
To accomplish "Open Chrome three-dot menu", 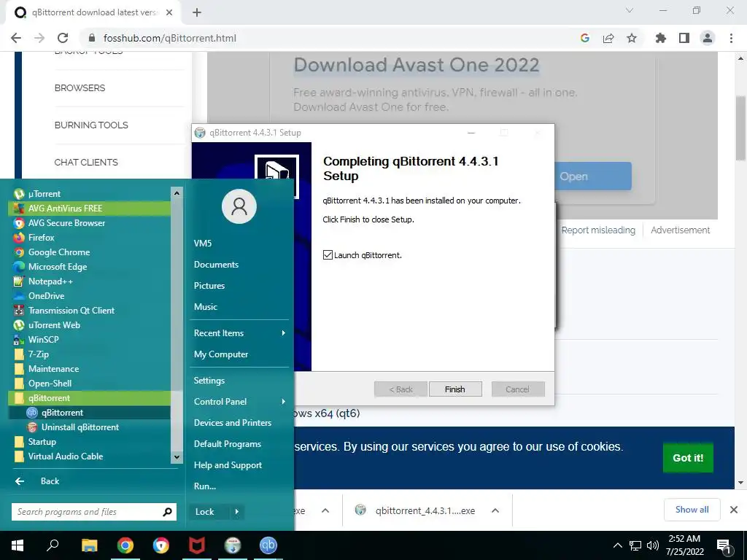I will 731,38.
